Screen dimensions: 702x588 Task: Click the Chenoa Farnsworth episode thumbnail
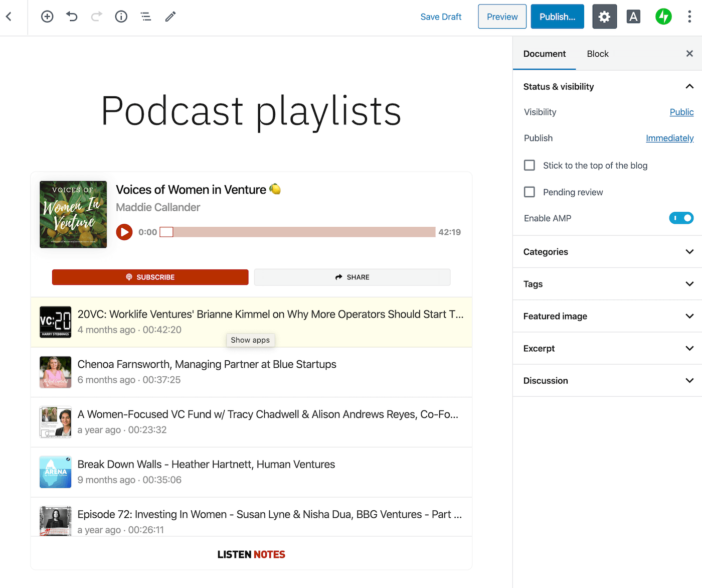coord(56,372)
